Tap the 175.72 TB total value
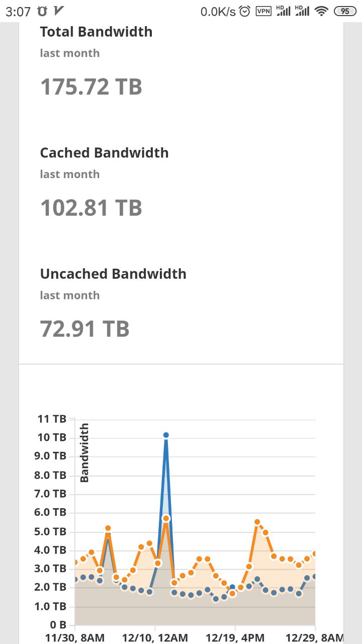 coord(91,87)
